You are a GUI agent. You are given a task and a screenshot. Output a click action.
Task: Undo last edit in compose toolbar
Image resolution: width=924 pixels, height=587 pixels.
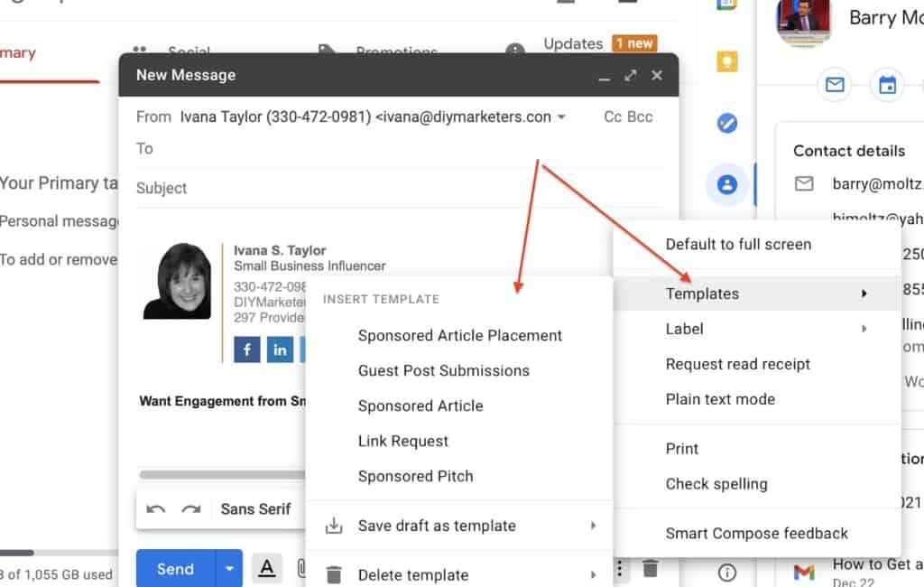pos(155,509)
